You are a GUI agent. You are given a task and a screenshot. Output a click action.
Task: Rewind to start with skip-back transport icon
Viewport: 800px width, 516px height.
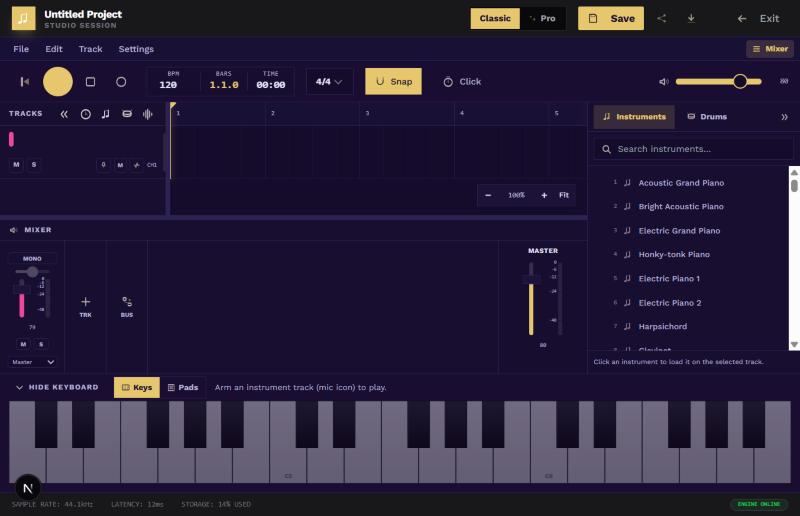(24, 82)
